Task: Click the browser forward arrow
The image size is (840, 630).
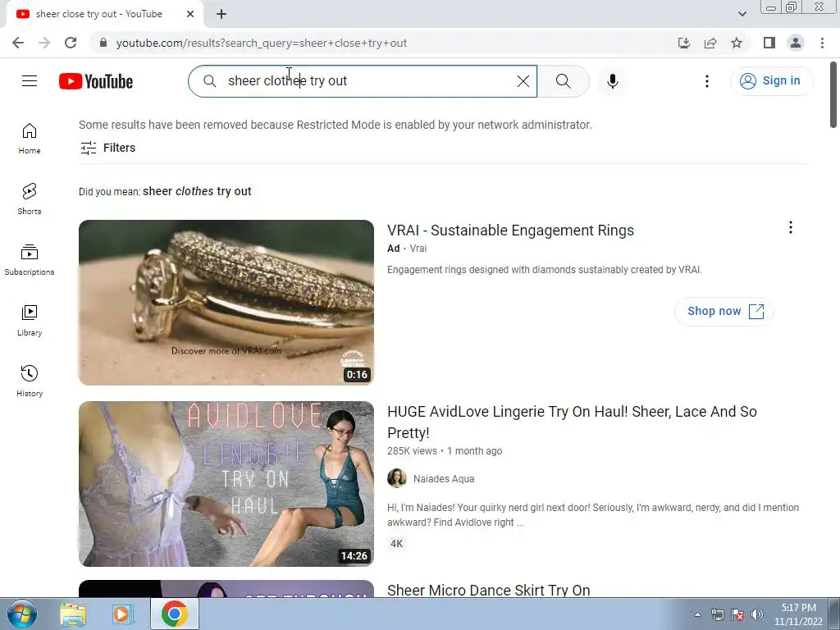Action: click(x=44, y=43)
